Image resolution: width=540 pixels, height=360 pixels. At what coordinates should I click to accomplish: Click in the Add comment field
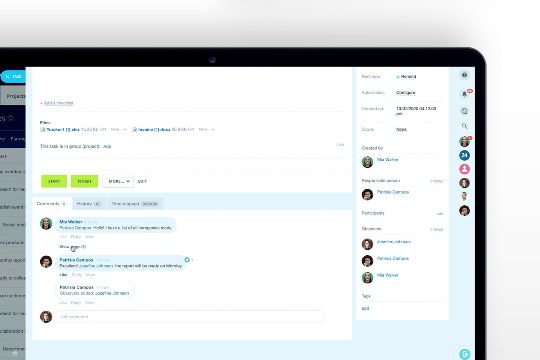click(190, 317)
